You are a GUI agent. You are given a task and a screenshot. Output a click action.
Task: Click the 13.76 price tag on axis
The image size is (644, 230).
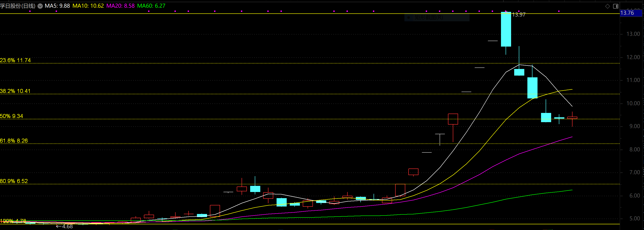[631, 13]
